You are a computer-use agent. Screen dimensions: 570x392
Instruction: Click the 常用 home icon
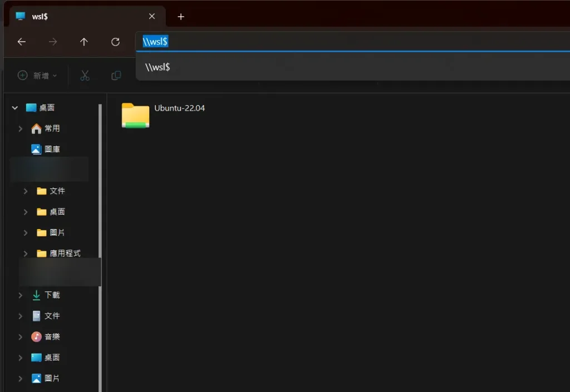tap(36, 128)
